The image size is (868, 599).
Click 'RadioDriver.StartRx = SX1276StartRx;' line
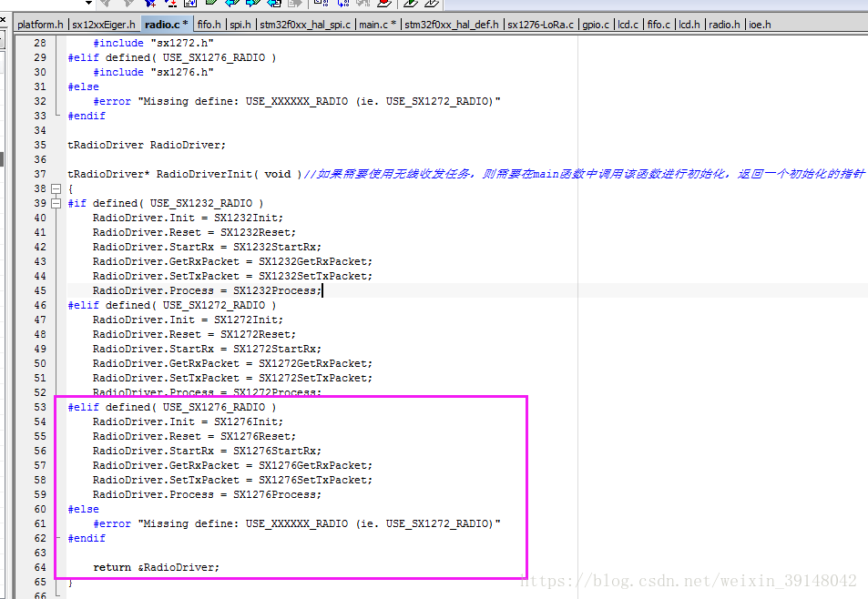pos(207,451)
